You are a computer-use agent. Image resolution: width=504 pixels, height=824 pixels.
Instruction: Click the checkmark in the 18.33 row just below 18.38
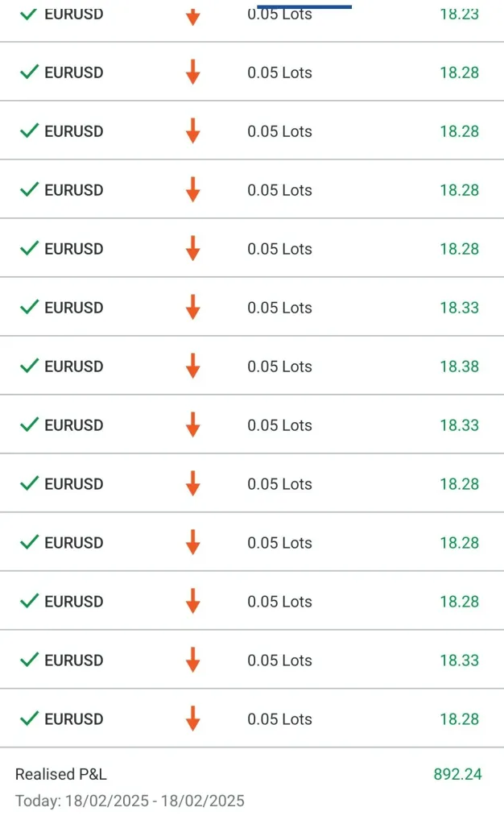point(30,424)
